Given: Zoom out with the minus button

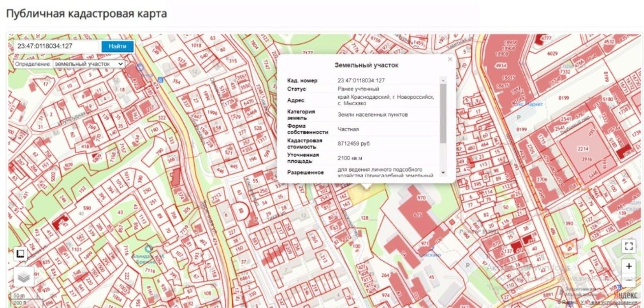Looking at the screenshot, I should (x=628, y=280).
